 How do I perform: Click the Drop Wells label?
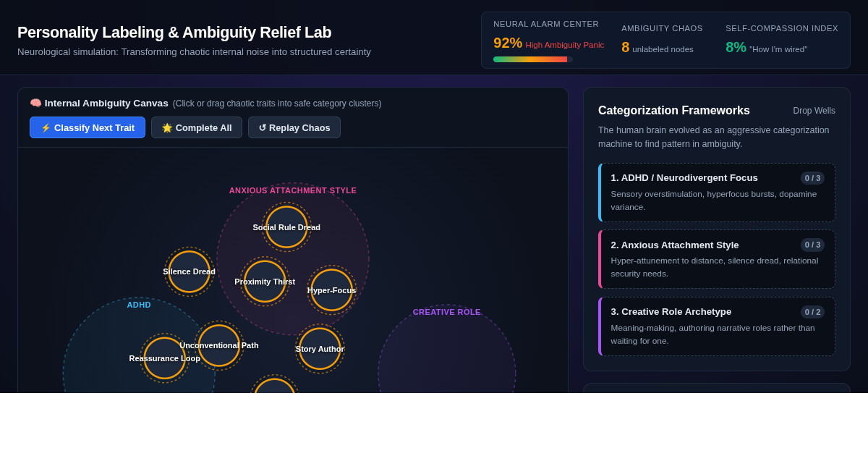pyautogui.click(x=814, y=111)
